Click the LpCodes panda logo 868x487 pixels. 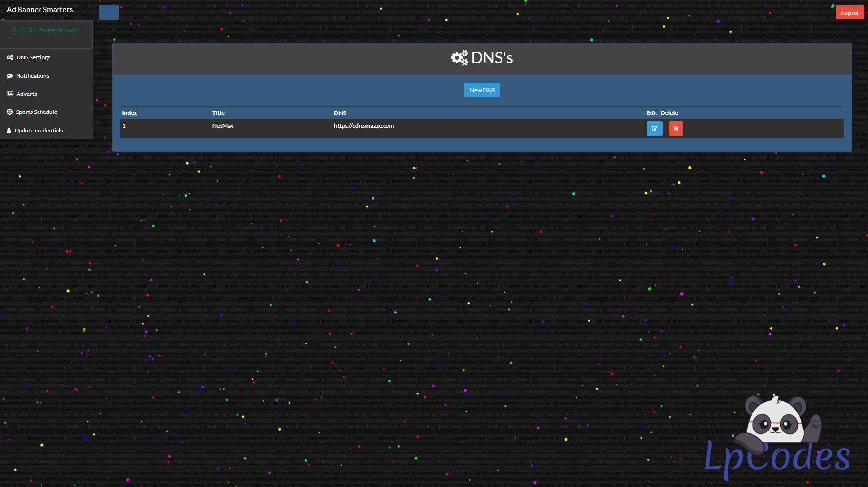[x=777, y=438]
